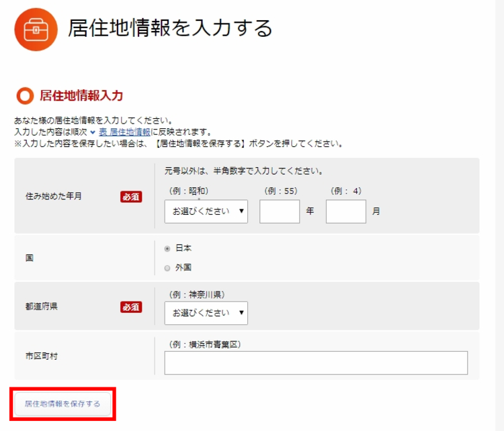Click the hint text (例： 4)
The height and width of the screenshot is (431, 504).
pos(346,191)
